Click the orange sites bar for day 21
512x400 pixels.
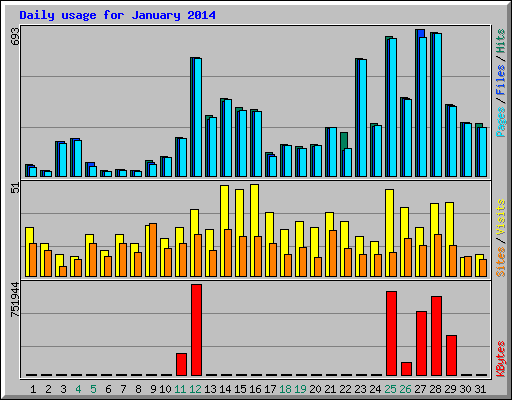pyautogui.click(x=333, y=253)
